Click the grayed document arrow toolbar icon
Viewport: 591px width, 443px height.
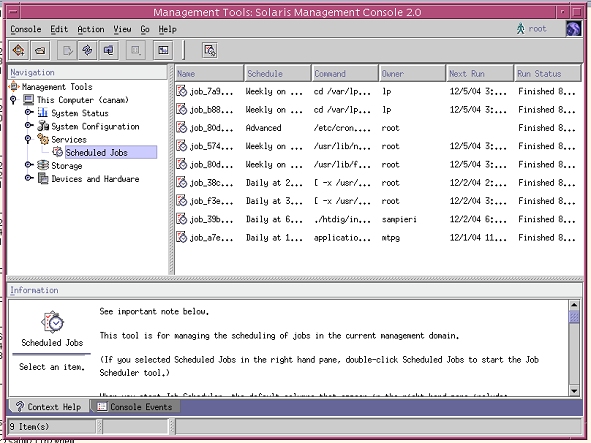click(x=67, y=50)
